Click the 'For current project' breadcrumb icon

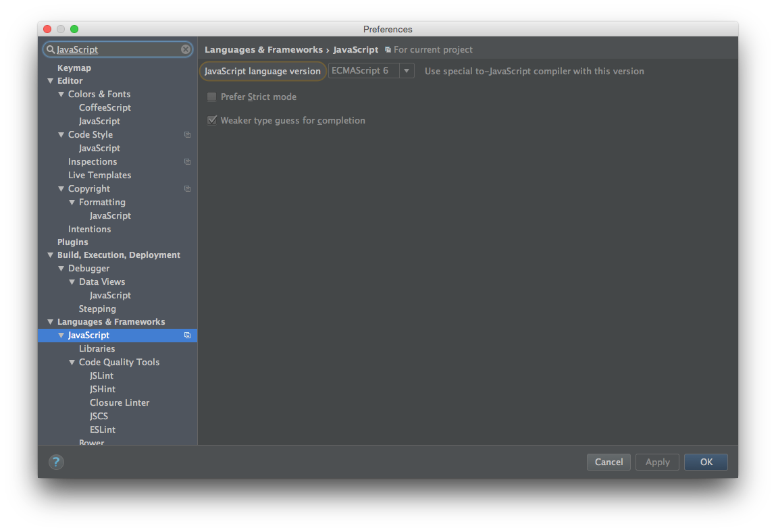(x=388, y=49)
